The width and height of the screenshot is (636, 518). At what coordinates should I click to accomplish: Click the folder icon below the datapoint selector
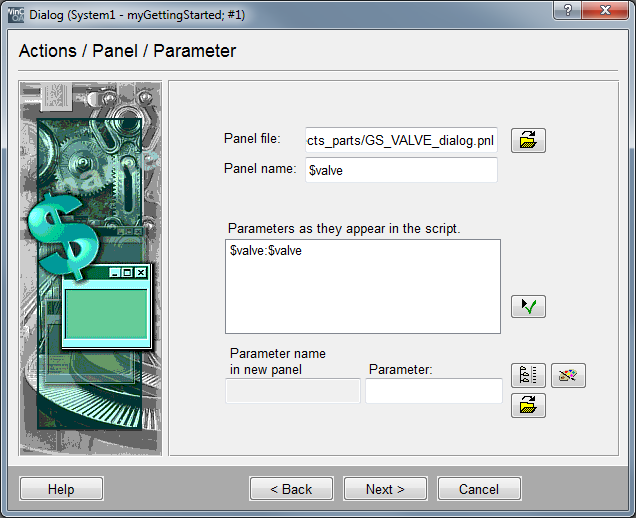click(x=528, y=405)
